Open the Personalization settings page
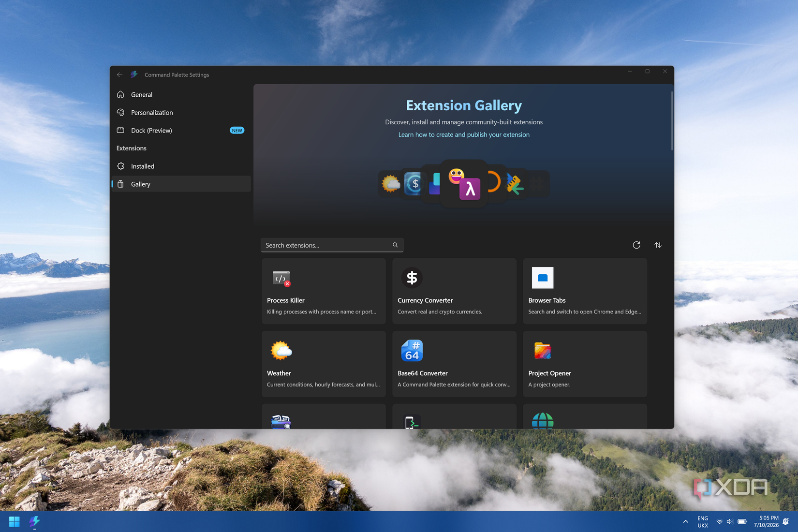 181,112
